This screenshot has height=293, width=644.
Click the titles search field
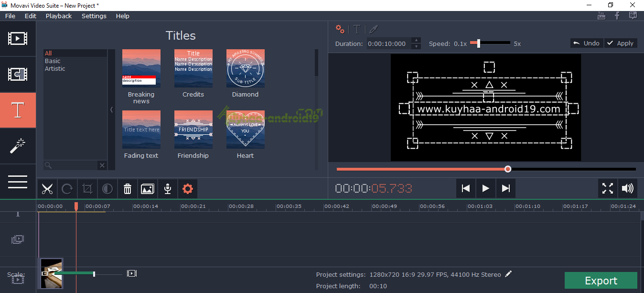71,165
